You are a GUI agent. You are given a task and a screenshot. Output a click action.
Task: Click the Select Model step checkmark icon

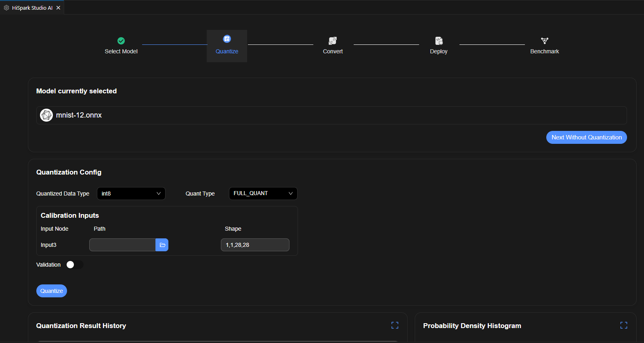click(x=121, y=41)
